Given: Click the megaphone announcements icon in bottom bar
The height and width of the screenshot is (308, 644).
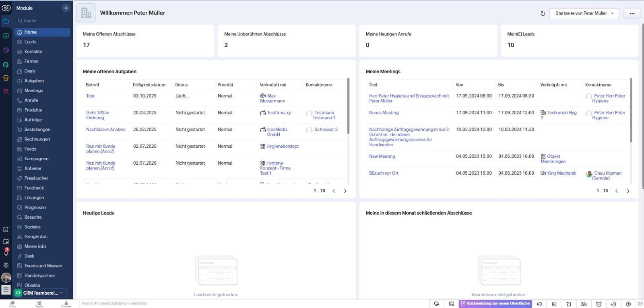Looking at the screenshot, I should (x=539, y=304).
